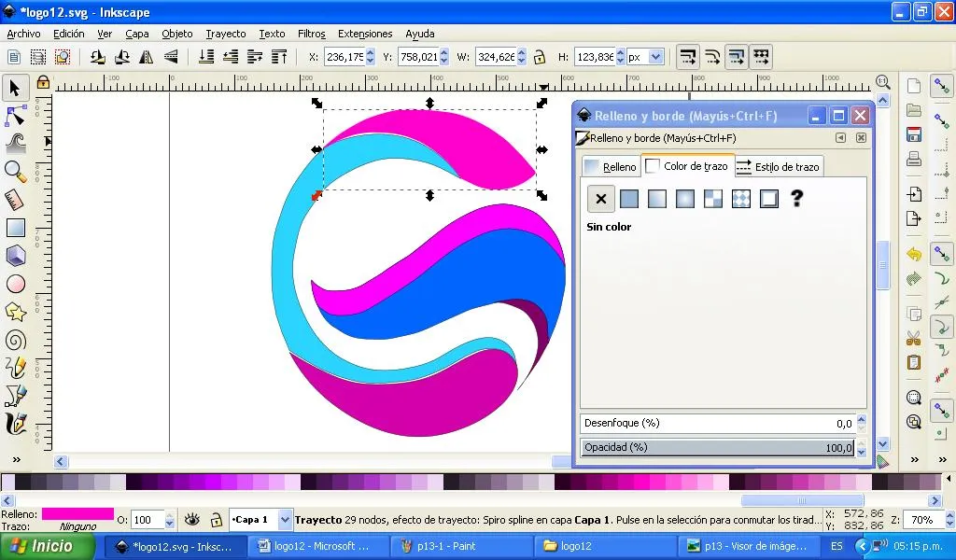Click the Cut scissors icon
The height and width of the screenshot is (560, 956).
pos(913,338)
